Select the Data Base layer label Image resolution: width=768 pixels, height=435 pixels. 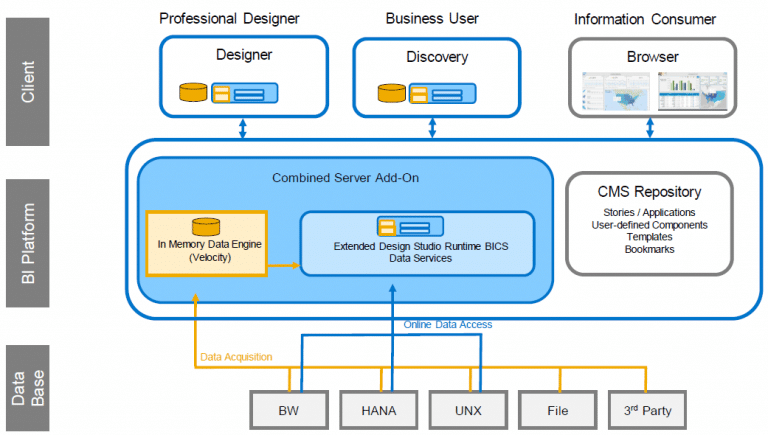27,388
